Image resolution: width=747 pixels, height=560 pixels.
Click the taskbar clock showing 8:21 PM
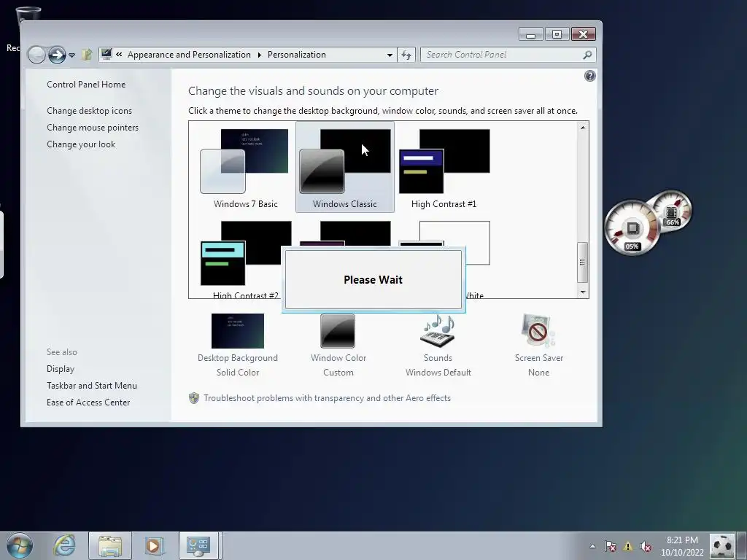[682, 546]
